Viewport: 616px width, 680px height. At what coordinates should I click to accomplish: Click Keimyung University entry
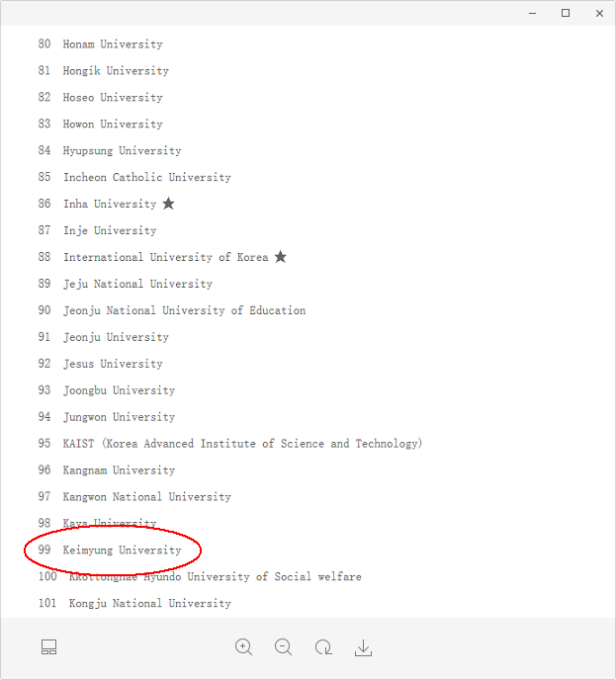(x=122, y=550)
